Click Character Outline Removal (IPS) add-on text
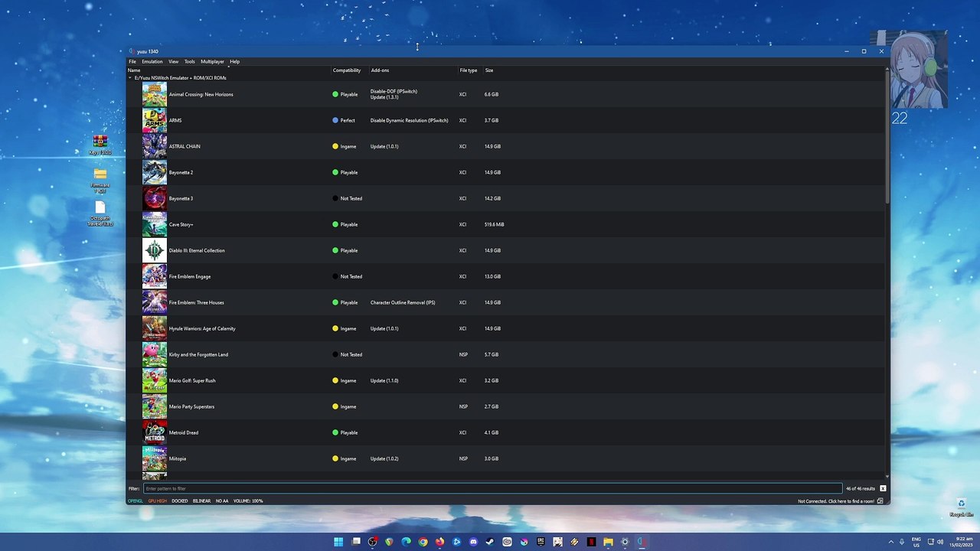 [403, 303]
